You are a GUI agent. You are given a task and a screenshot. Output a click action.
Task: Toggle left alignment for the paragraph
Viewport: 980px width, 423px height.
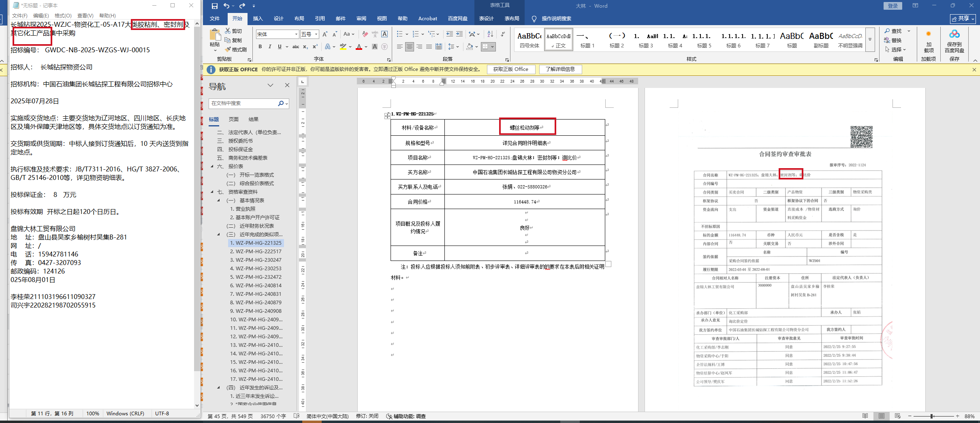point(399,47)
